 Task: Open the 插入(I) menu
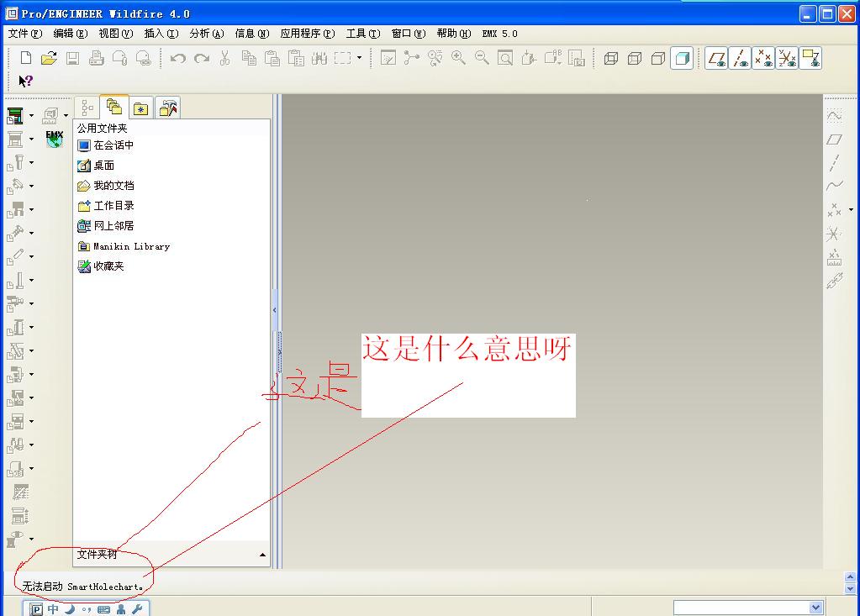pos(161,34)
